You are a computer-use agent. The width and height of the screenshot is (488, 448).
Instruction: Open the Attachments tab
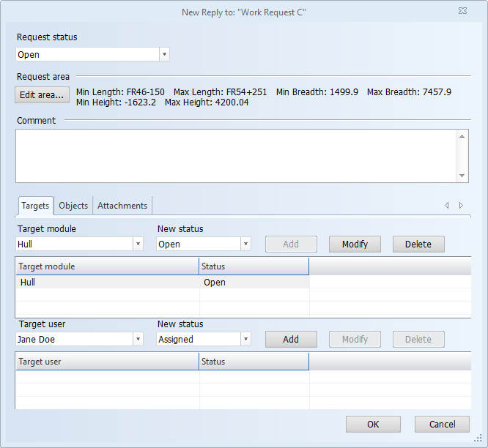point(122,206)
